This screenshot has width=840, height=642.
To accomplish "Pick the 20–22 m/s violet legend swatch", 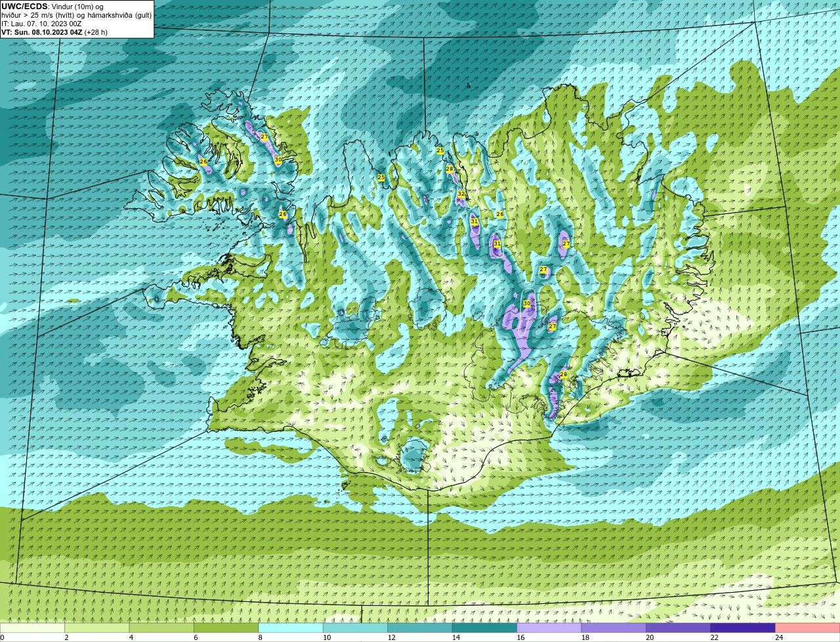I will (x=678, y=628).
